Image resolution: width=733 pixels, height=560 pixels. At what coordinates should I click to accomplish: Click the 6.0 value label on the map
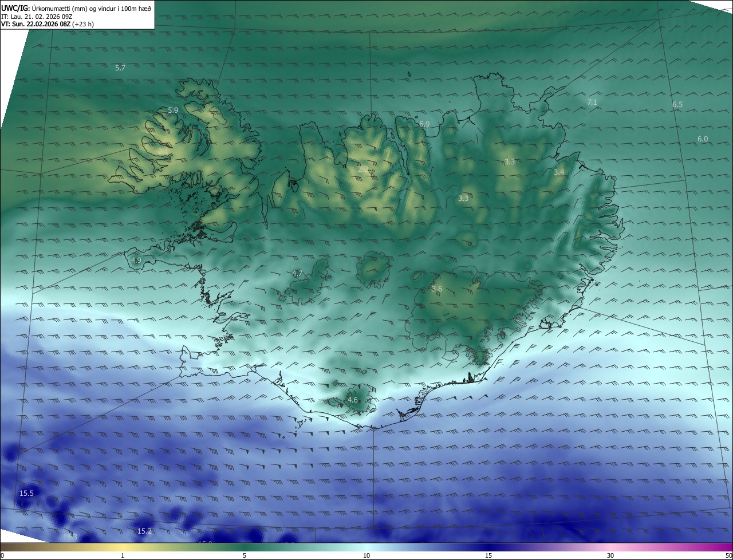point(703,139)
